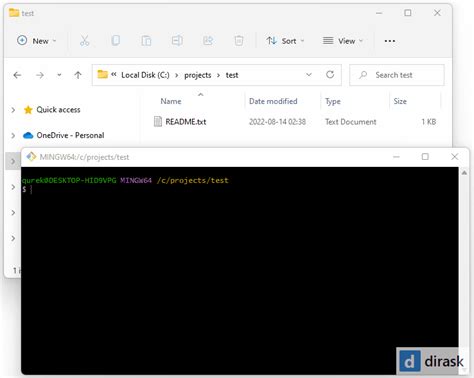Image resolution: width=474 pixels, height=378 pixels.
Task: Go back with the Explorer back arrow
Action: [x=17, y=75]
